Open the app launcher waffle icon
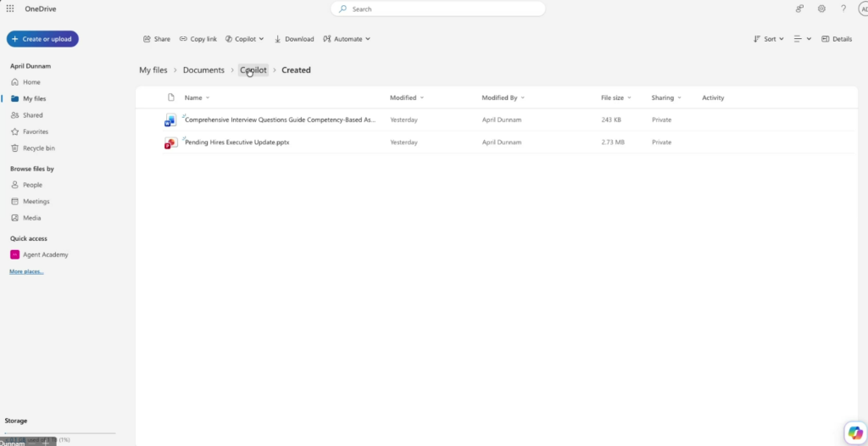The width and height of the screenshot is (868, 446). click(10, 8)
